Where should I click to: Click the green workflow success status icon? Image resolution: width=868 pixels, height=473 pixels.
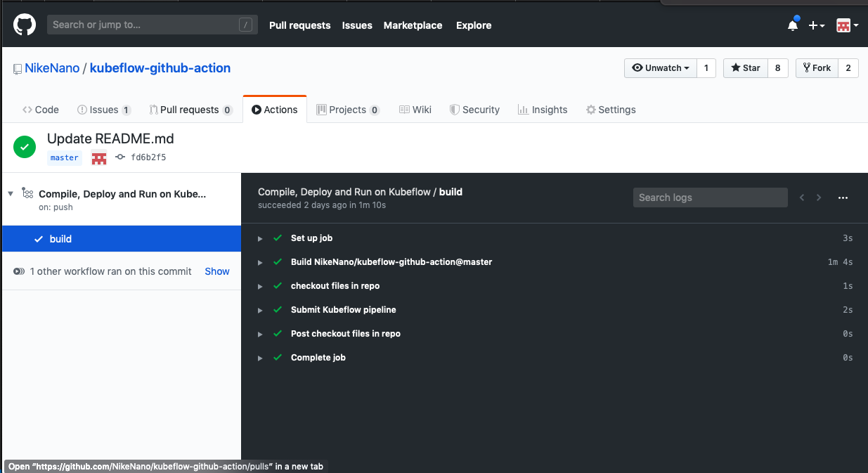[x=25, y=147]
